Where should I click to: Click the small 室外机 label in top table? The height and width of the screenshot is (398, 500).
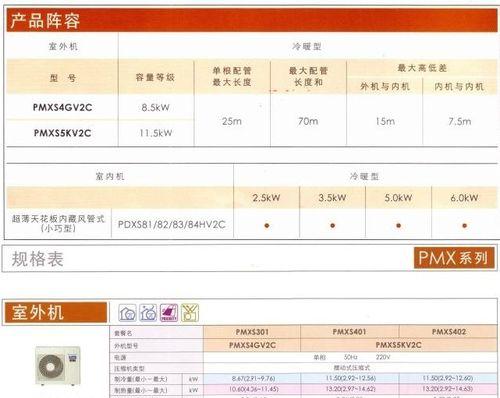click(63, 46)
